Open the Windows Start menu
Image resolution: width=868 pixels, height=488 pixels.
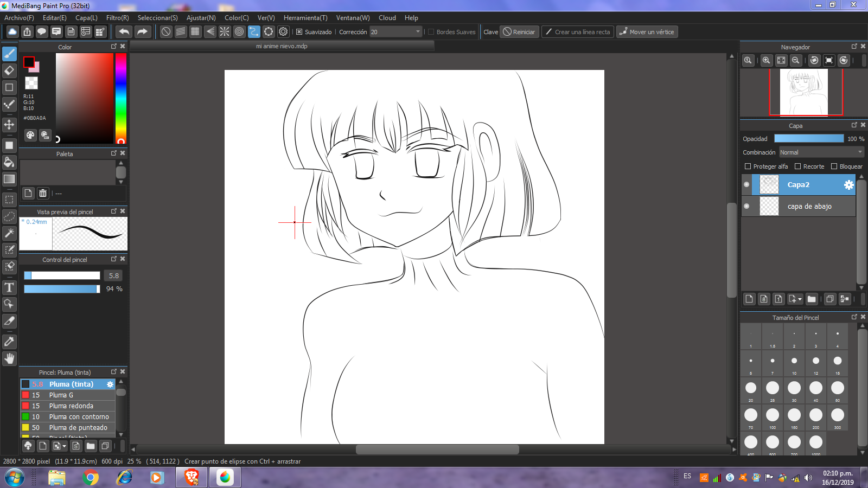pyautogui.click(x=15, y=478)
